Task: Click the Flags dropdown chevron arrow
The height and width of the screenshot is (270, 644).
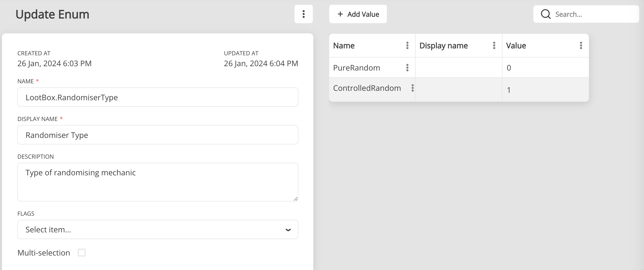Action: (288, 230)
